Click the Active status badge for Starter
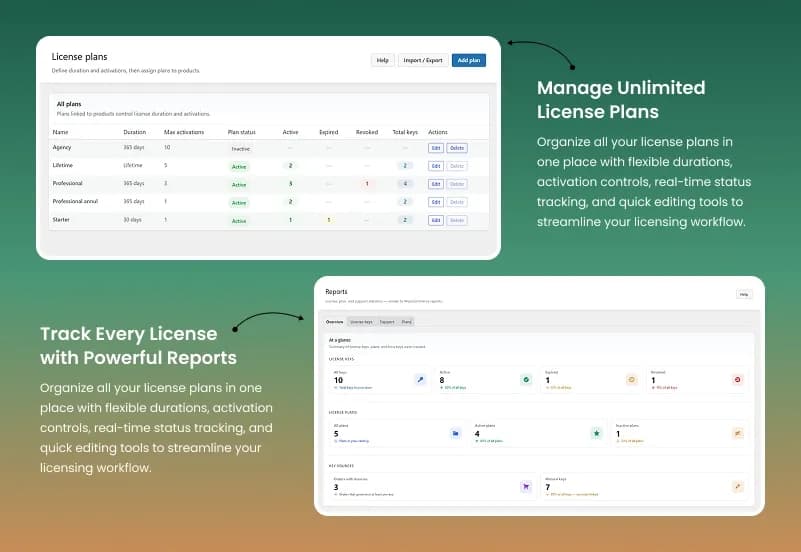The width and height of the screenshot is (801, 552). [239, 221]
